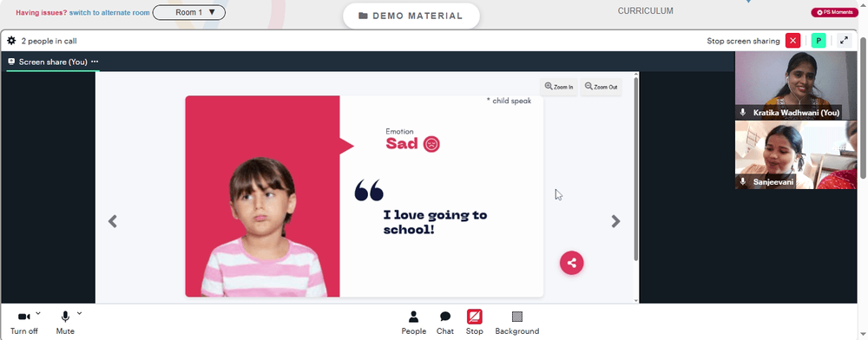The image size is (868, 340).
Task: Open the People panel
Action: point(413,323)
